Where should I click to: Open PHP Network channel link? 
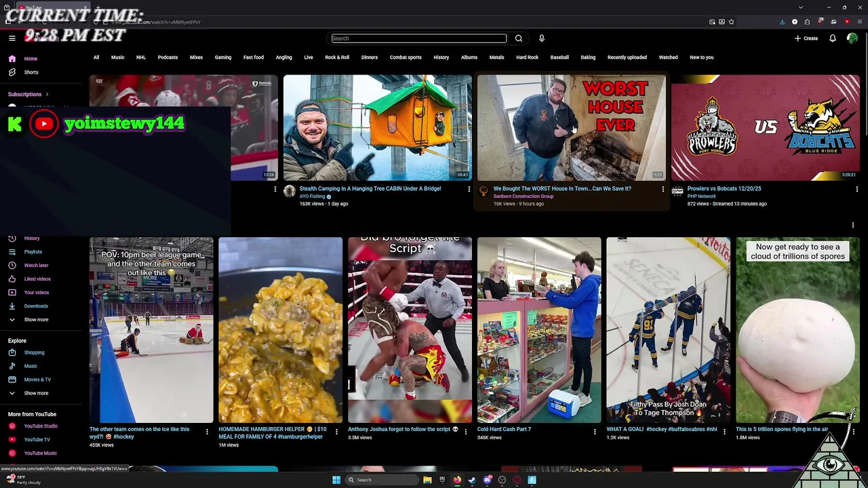coord(702,197)
